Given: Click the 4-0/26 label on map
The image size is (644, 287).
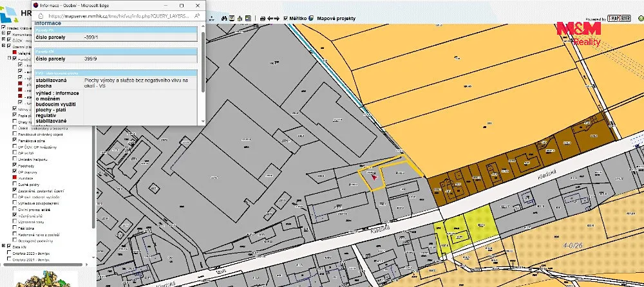Looking at the screenshot, I should [x=572, y=245].
